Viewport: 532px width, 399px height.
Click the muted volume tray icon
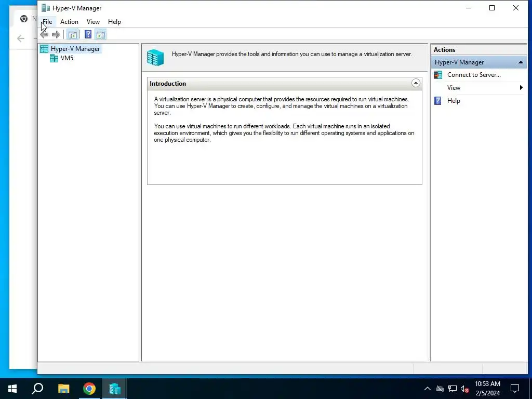pos(465,389)
